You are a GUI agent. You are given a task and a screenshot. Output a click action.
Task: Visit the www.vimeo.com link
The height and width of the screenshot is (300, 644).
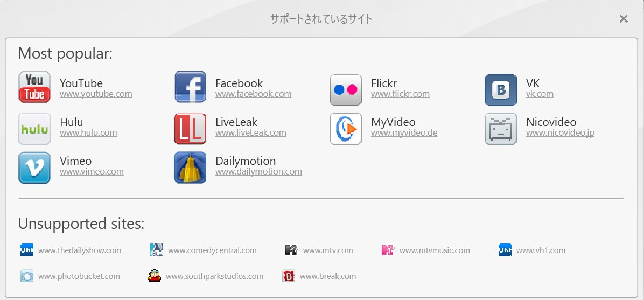92,171
